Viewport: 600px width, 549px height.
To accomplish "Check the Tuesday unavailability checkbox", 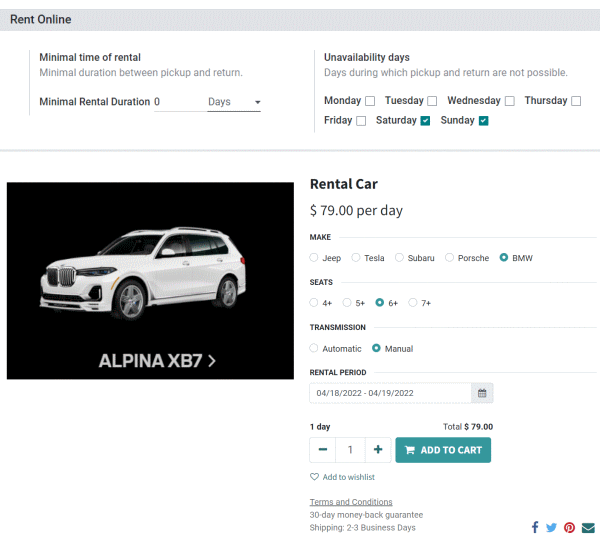I will coord(432,101).
